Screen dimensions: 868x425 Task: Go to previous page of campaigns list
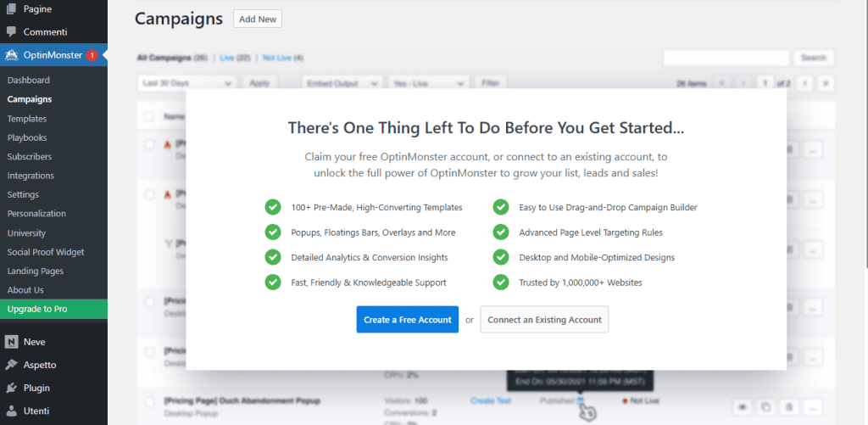pyautogui.click(x=743, y=83)
